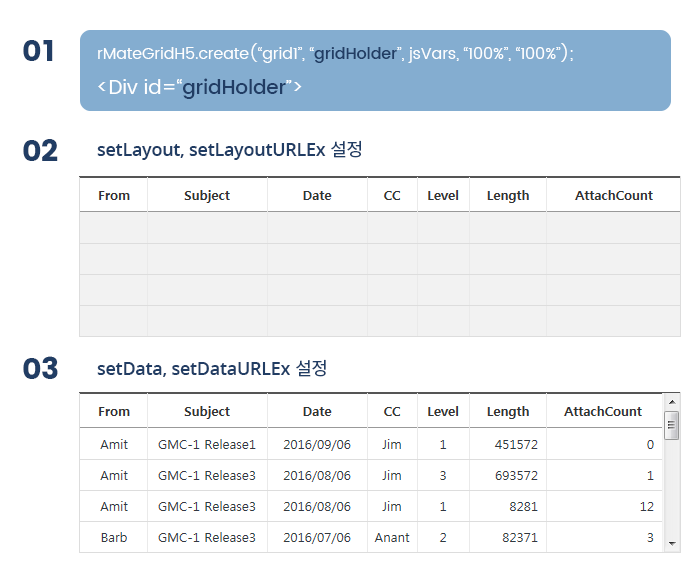
Task: Click the 2016/07/06 date cell
Action: 317,537
